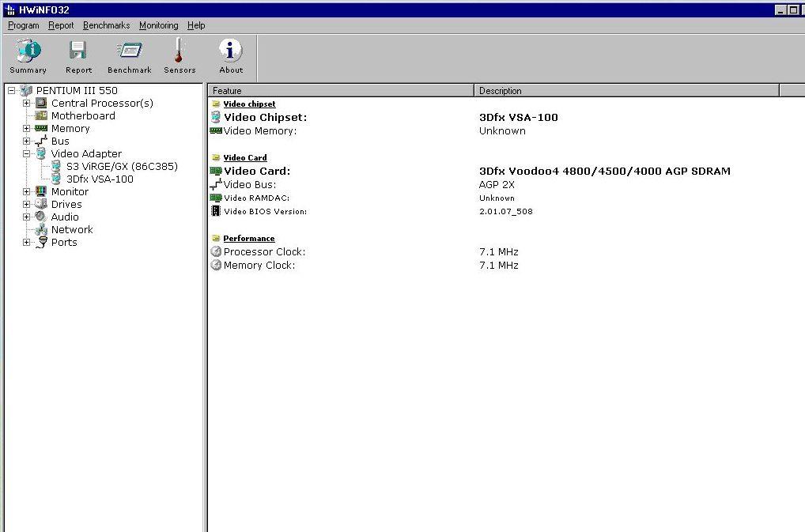Expand the Monitor tree node

26,191
